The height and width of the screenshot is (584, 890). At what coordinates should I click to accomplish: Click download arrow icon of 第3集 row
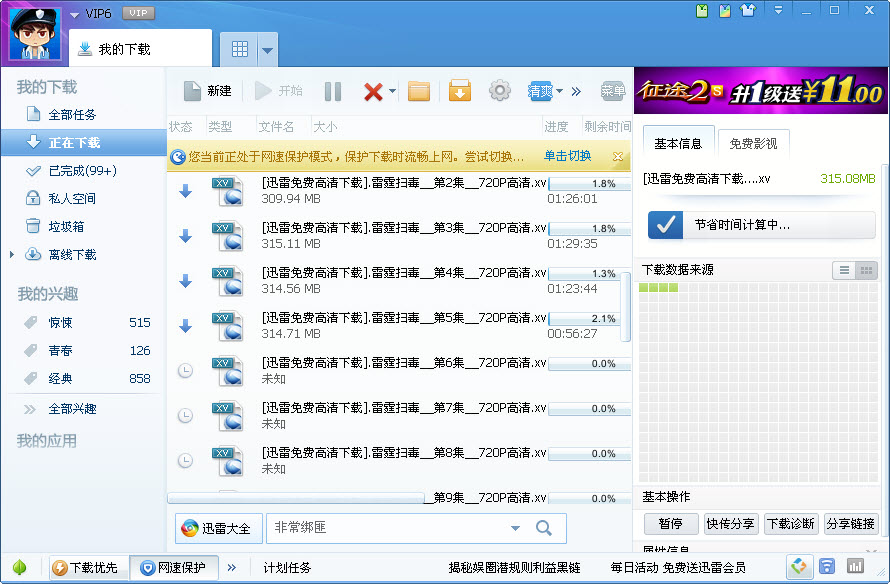point(185,236)
